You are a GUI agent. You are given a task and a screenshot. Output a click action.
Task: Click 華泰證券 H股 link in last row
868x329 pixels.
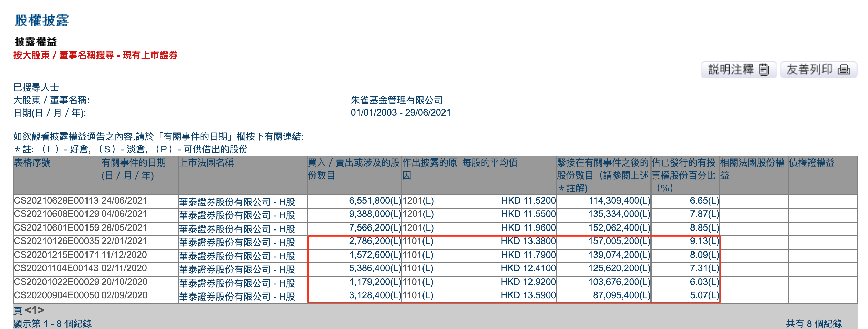click(x=236, y=296)
